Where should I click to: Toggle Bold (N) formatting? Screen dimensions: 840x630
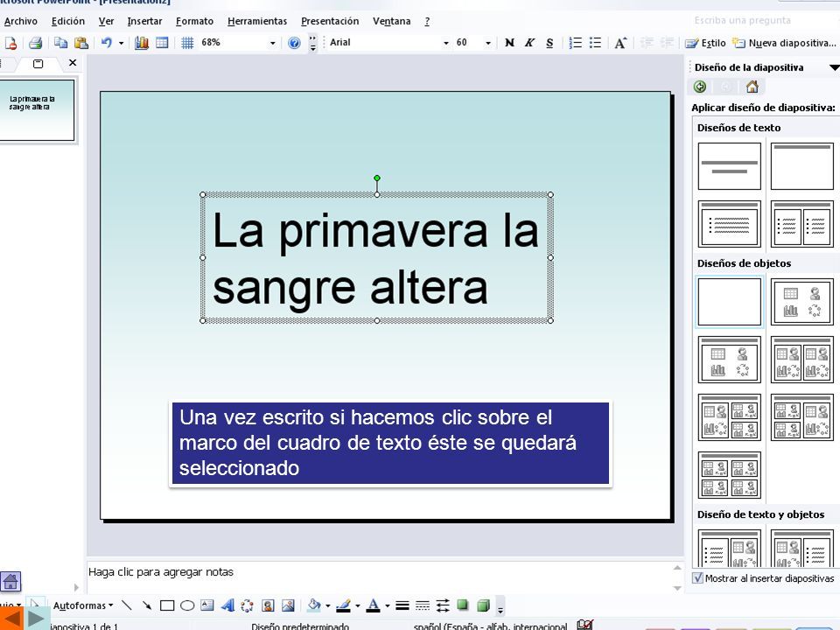coord(509,43)
